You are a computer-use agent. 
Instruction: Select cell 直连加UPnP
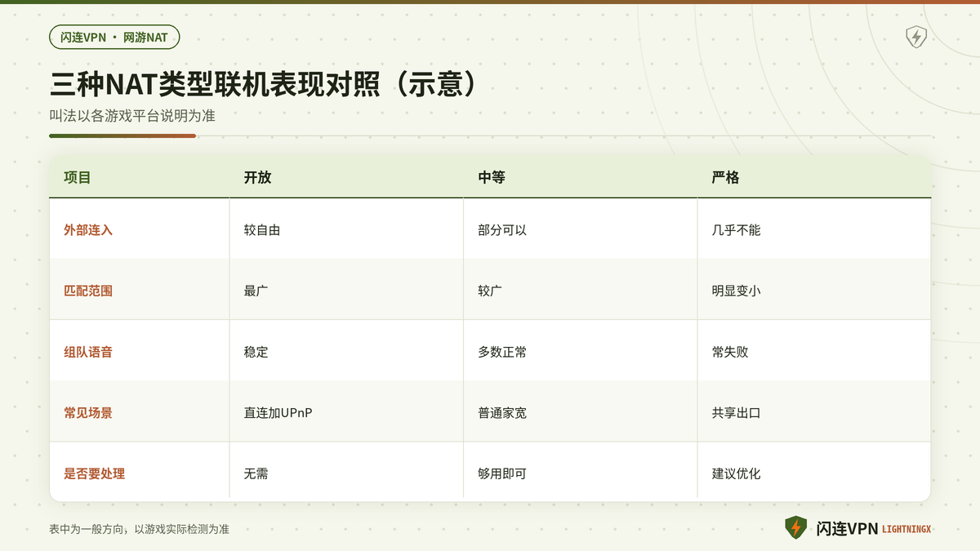click(x=278, y=413)
